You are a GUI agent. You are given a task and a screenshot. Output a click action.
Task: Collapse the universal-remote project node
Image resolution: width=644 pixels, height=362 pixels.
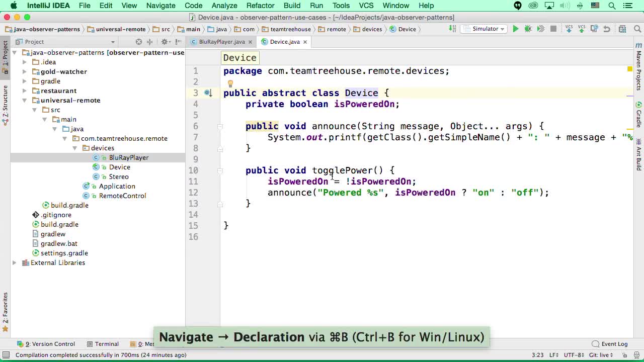click(x=24, y=100)
